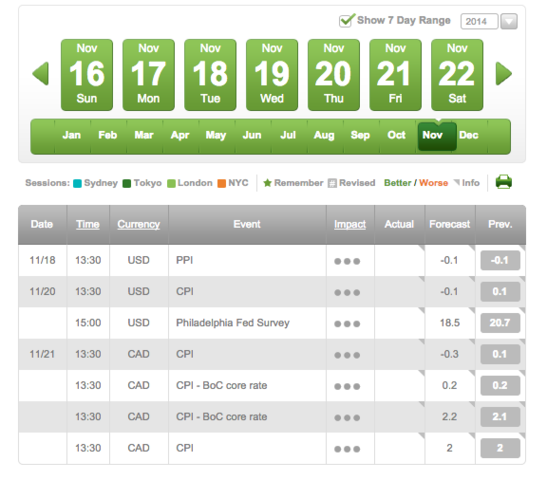Click the Better legend label
547x480 pixels.
tap(398, 183)
